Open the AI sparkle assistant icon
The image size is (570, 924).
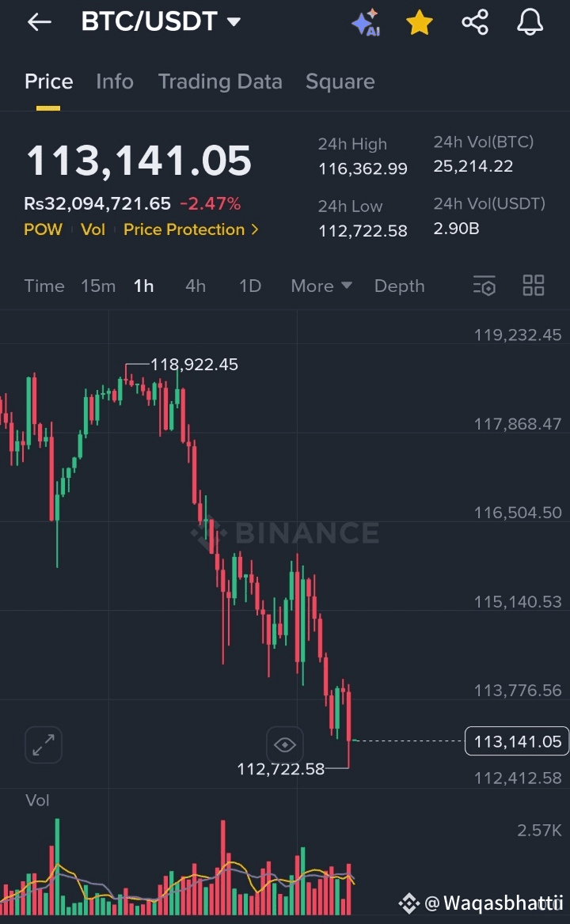click(366, 23)
